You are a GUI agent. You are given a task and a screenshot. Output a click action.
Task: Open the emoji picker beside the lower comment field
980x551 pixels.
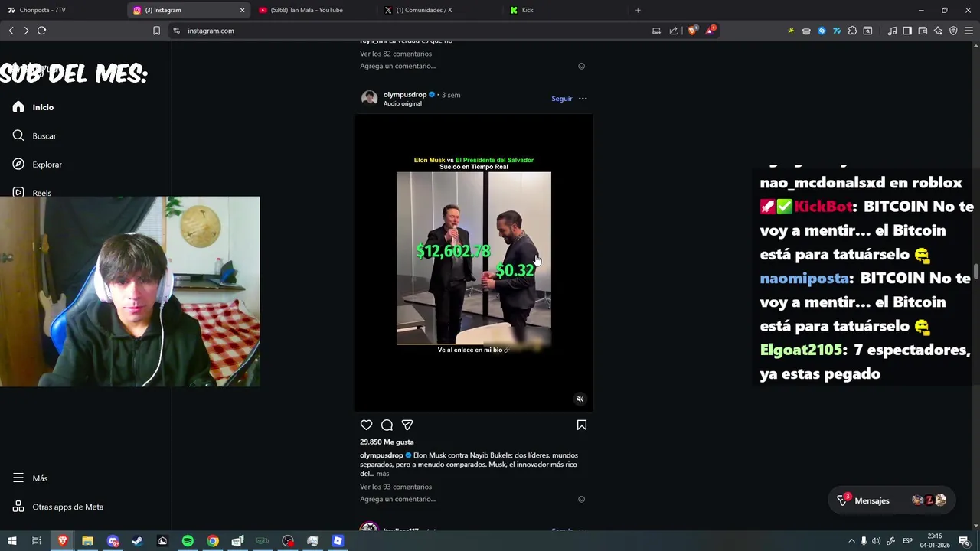coord(581,499)
